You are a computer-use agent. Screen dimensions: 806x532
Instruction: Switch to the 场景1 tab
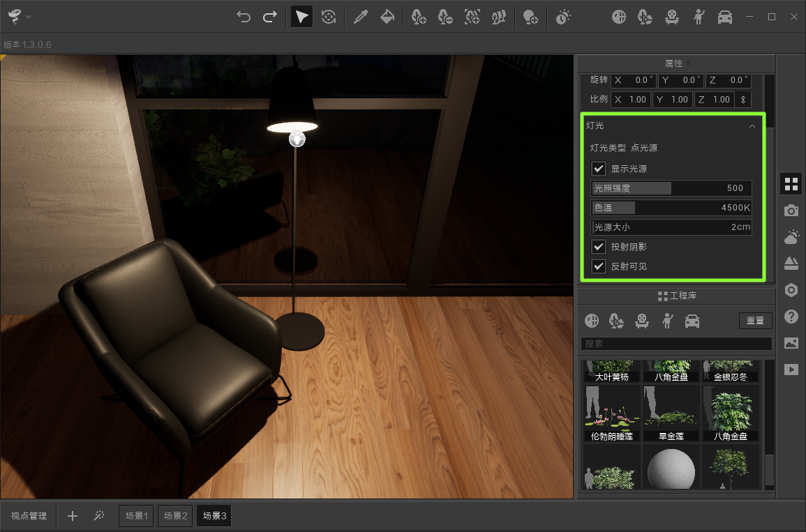click(x=135, y=515)
